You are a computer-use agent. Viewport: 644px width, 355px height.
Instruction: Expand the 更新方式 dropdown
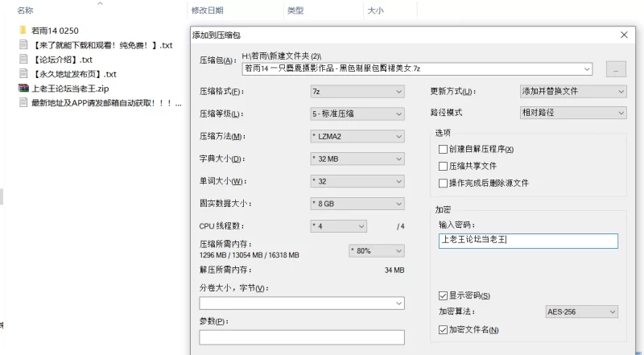point(572,91)
